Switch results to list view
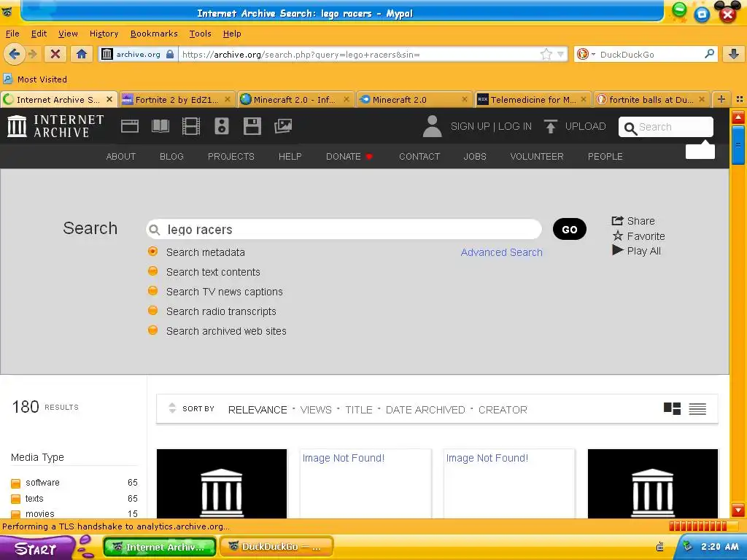747x560 pixels. coord(697,408)
